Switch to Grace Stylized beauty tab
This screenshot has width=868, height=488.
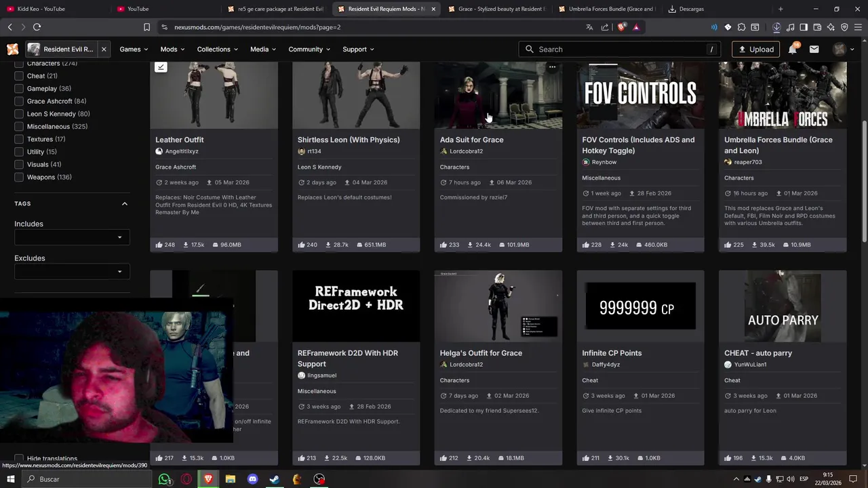[x=496, y=9]
